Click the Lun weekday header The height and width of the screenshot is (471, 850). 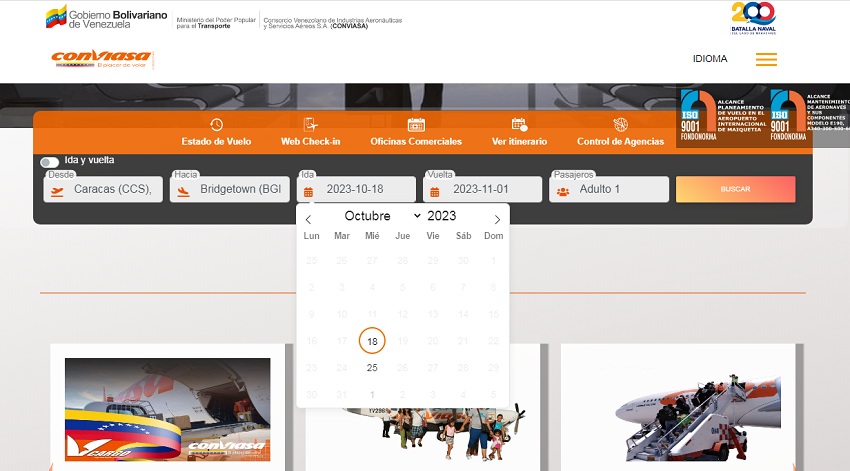coord(311,236)
